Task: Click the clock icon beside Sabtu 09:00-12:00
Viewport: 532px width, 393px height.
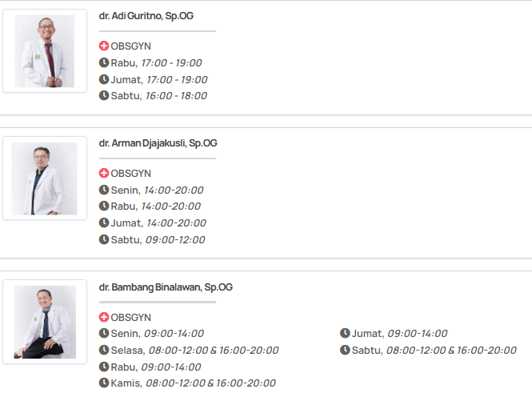Action: (104, 239)
